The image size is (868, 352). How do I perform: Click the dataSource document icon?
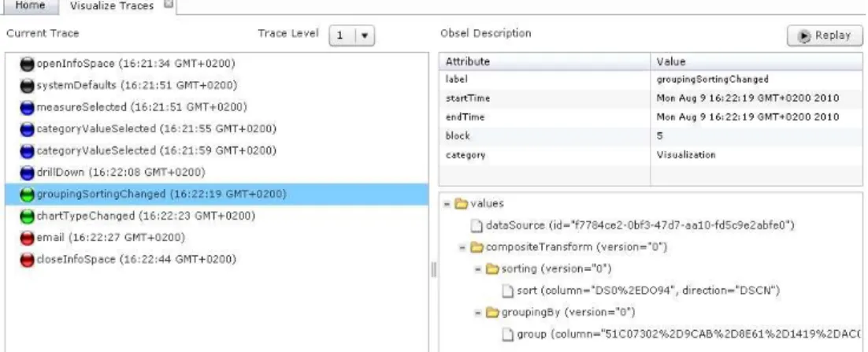(x=477, y=225)
